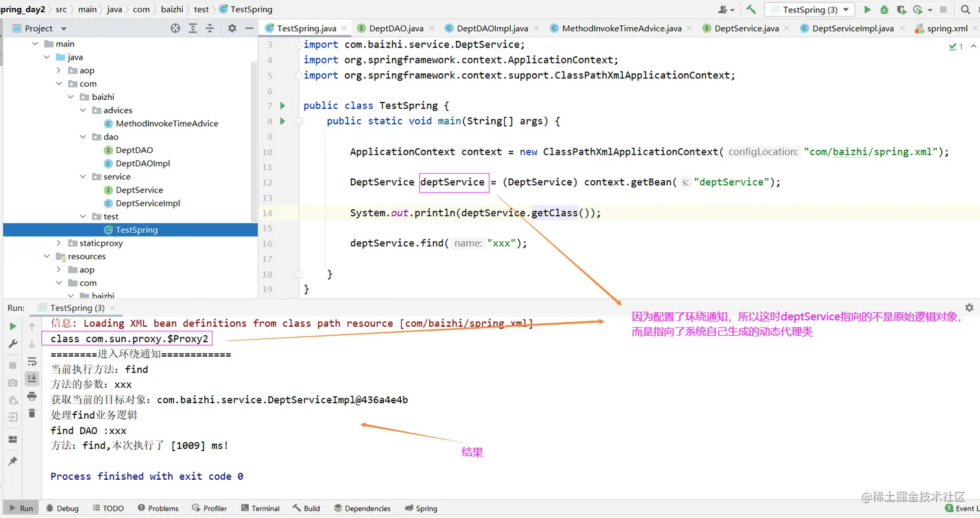Click the 'baizhi' breadcrumb in navigation bar
This screenshot has width=980, height=518.
172,10
